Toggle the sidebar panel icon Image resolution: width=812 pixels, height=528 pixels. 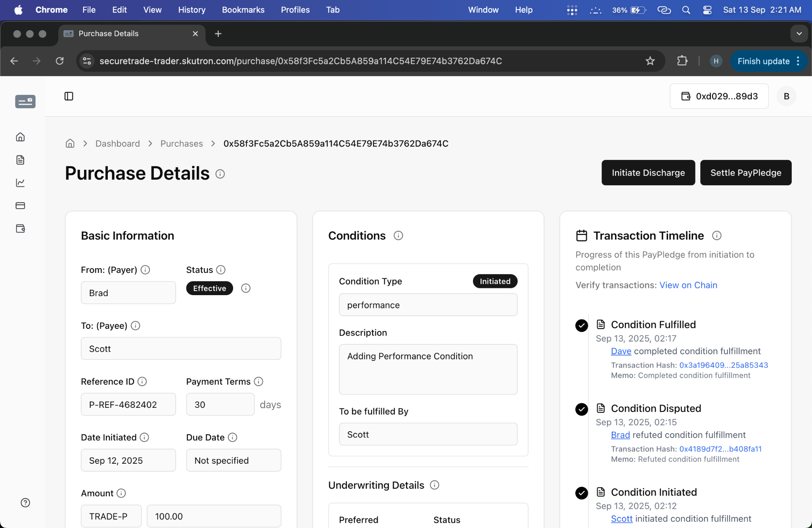pos(69,96)
